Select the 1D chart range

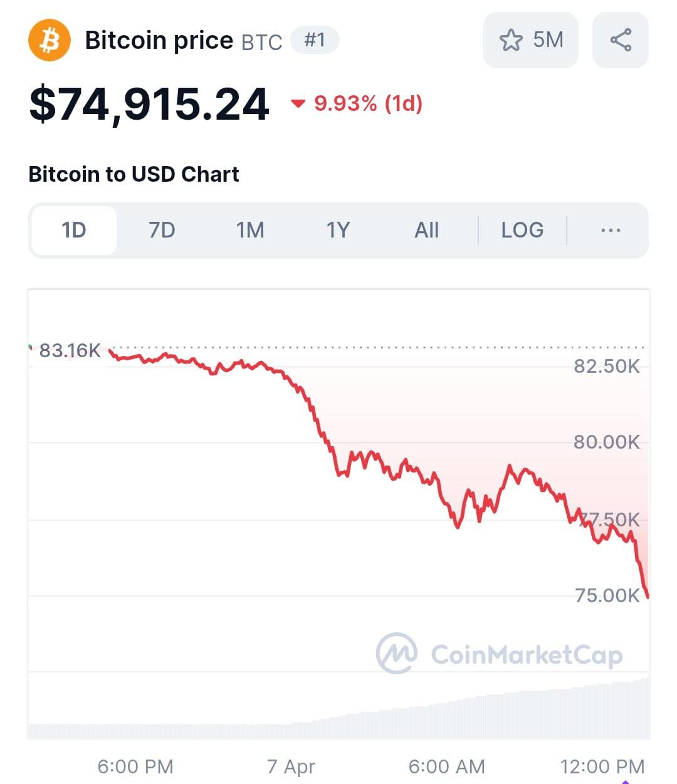coord(74,230)
